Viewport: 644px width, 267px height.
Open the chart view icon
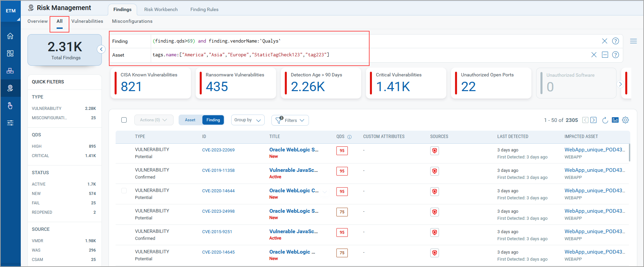tap(615, 120)
